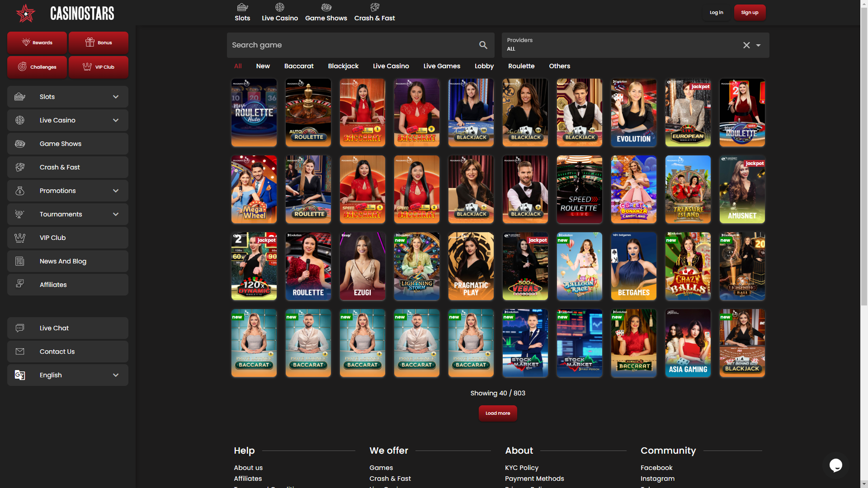Open the Rewards button in sidebar

pos(37,43)
